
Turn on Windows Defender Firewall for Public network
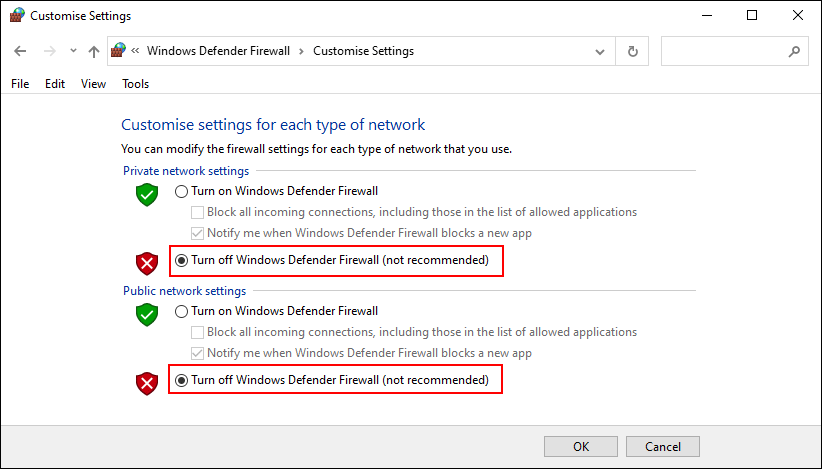click(x=181, y=311)
